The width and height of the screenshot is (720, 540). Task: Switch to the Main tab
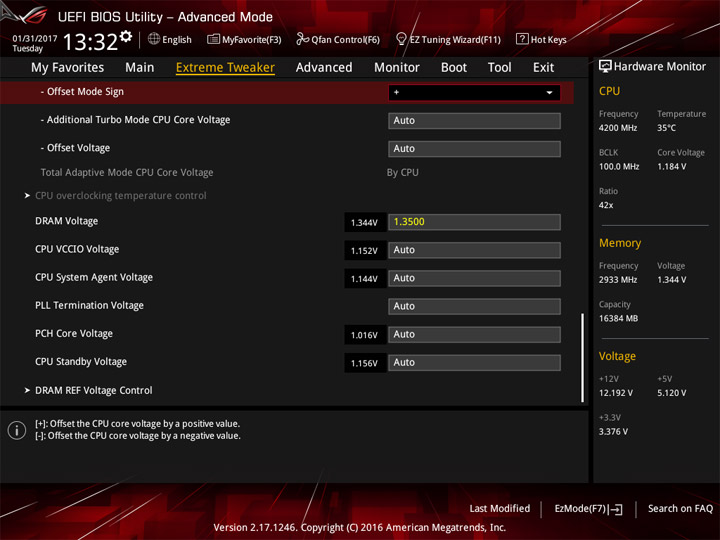point(140,68)
